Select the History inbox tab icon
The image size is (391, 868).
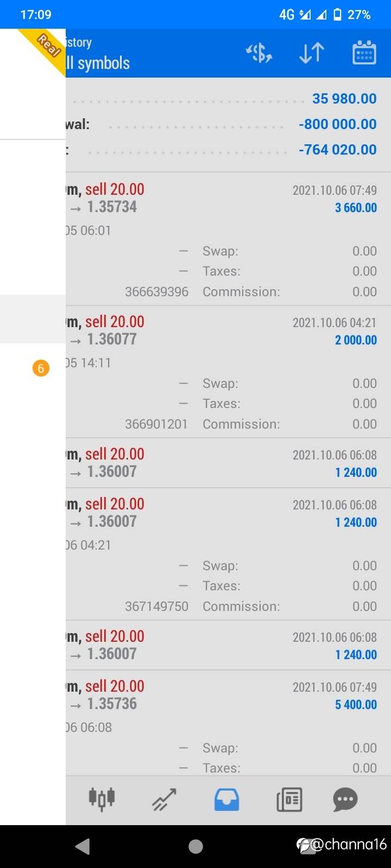(226, 799)
